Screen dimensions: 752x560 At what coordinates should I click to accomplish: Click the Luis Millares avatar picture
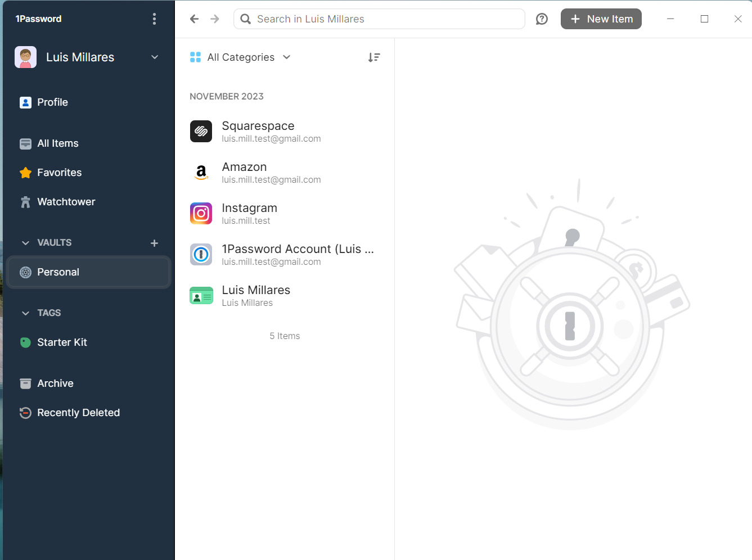click(x=25, y=57)
